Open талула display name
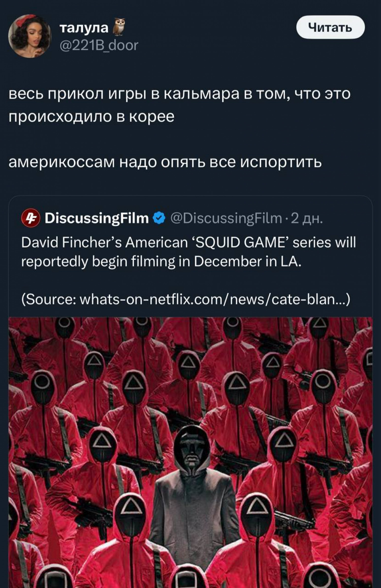 pyautogui.click(x=84, y=27)
